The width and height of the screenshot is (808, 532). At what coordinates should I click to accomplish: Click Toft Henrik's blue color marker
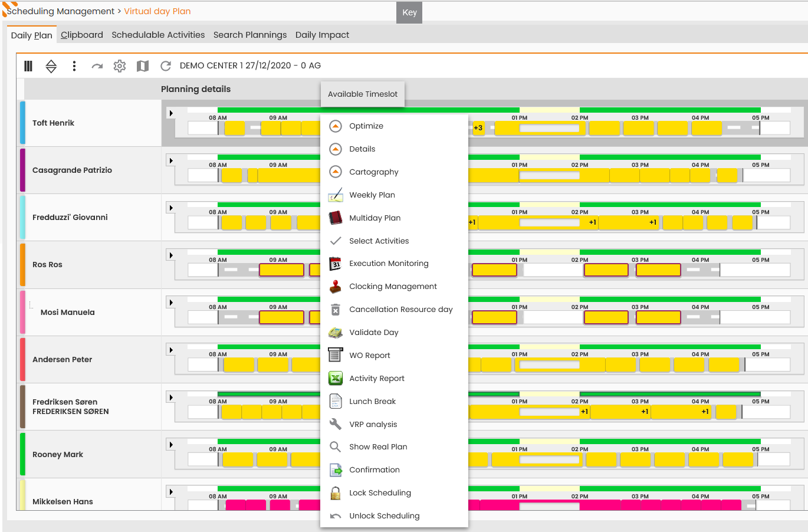[22, 123]
